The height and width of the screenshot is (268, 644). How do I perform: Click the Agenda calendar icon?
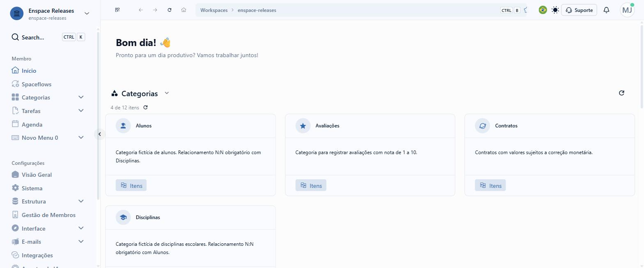click(15, 124)
